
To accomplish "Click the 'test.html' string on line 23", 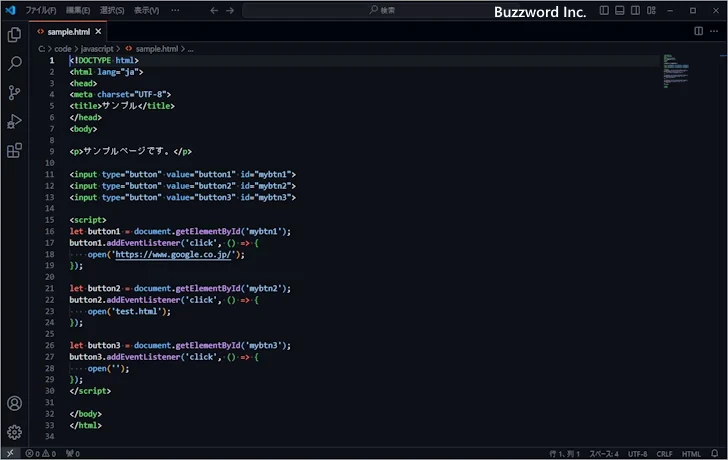I will tap(136, 311).
